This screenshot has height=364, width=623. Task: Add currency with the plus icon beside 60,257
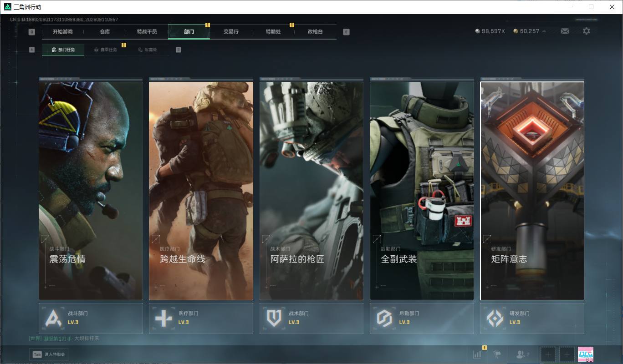point(544,31)
